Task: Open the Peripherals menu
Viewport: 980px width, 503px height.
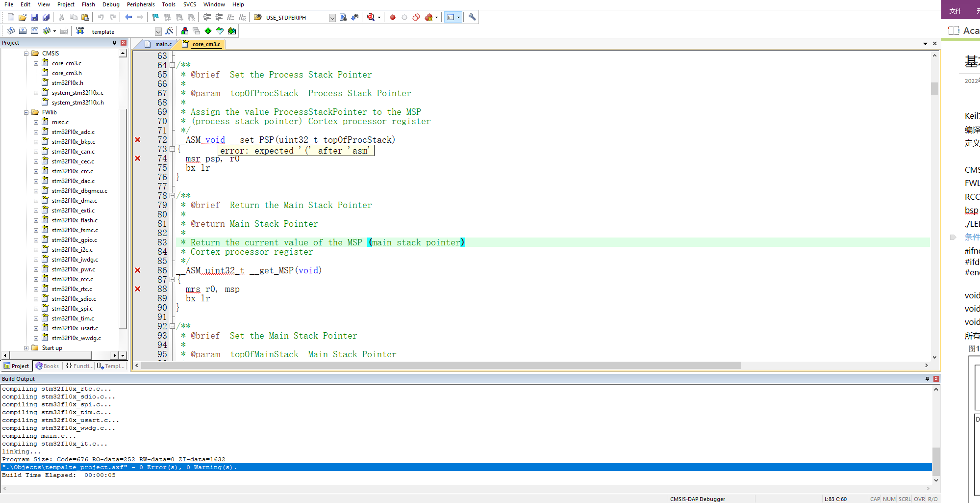Action: point(141,4)
